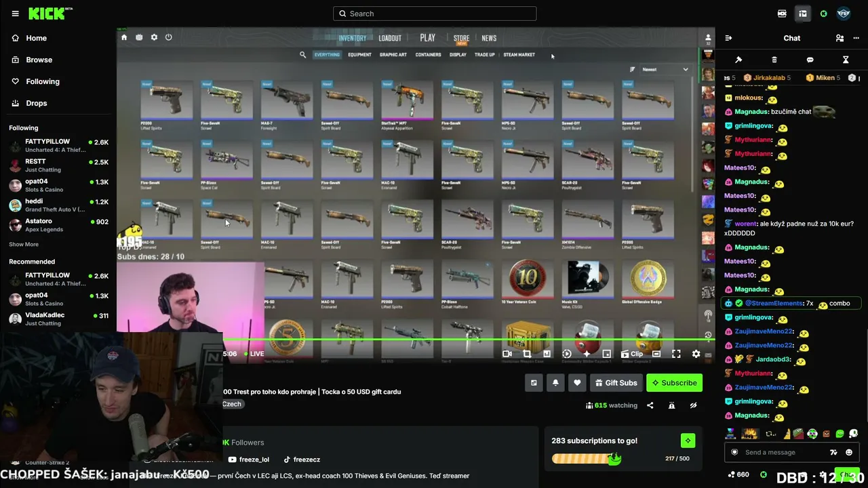Screen dimensions: 868x488
Task: Open chat options three-dot menu
Action: tap(856, 38)
